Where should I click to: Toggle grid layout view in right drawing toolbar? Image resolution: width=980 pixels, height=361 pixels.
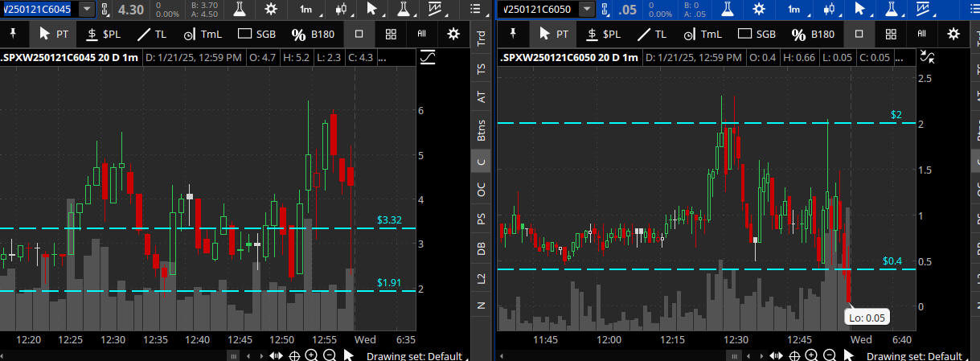tap(891, 35)
